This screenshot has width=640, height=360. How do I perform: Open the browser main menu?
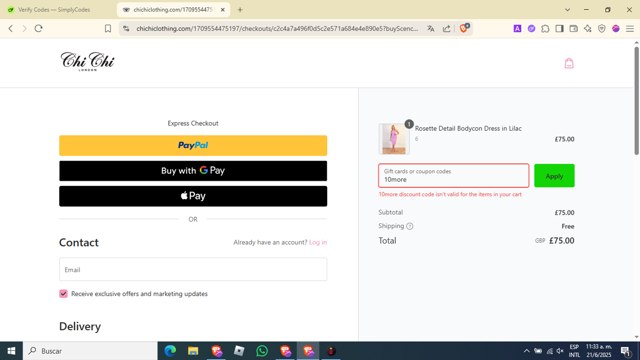coord(630,29)
